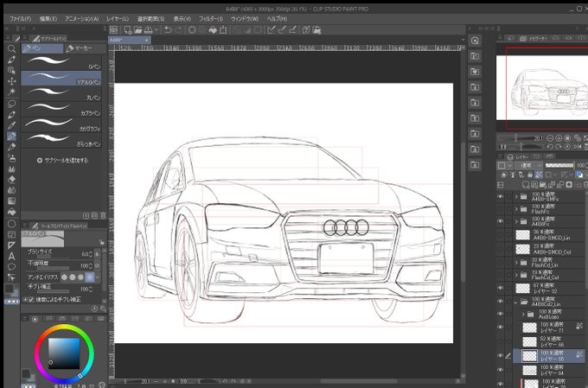Viewport: 588px width, 388px height.
Task: Toggle visibility of FlashFc folder layer
Action: 501,209
